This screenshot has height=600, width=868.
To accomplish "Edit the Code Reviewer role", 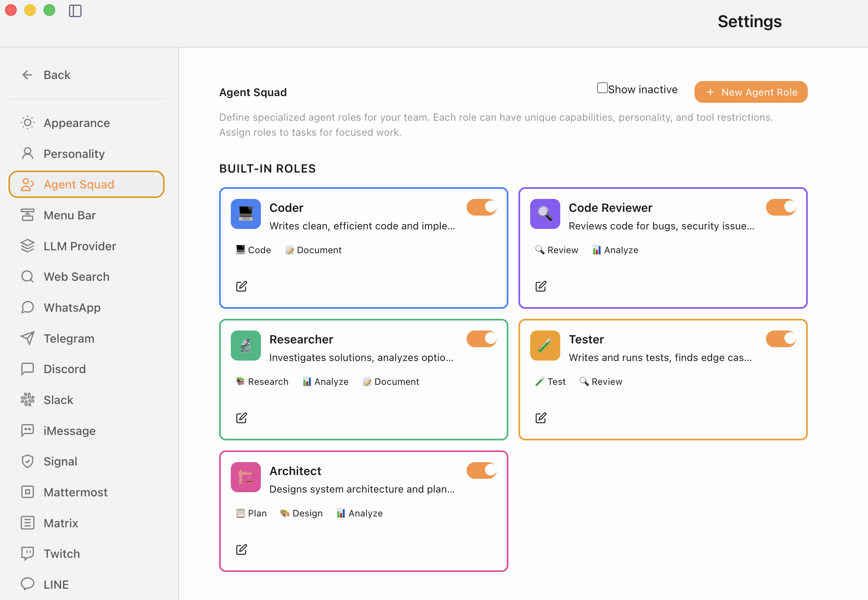I will (x=541, y=286).
